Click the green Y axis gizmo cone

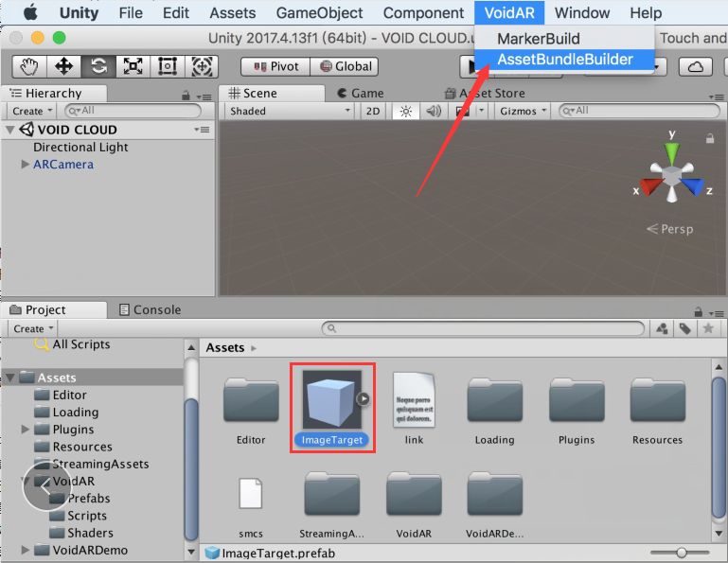(x=672, y=151)
